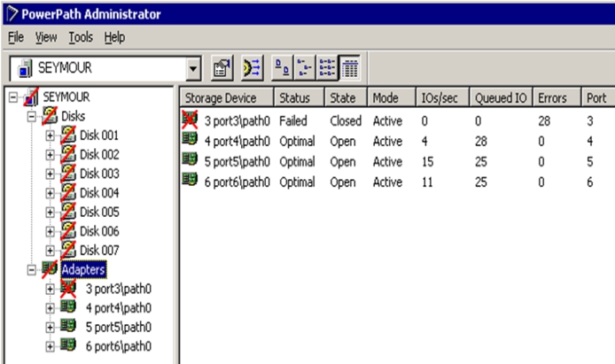
Task: Expand Disk 002 in the tree
Action: pyautogui.click(x=50, y=154)
